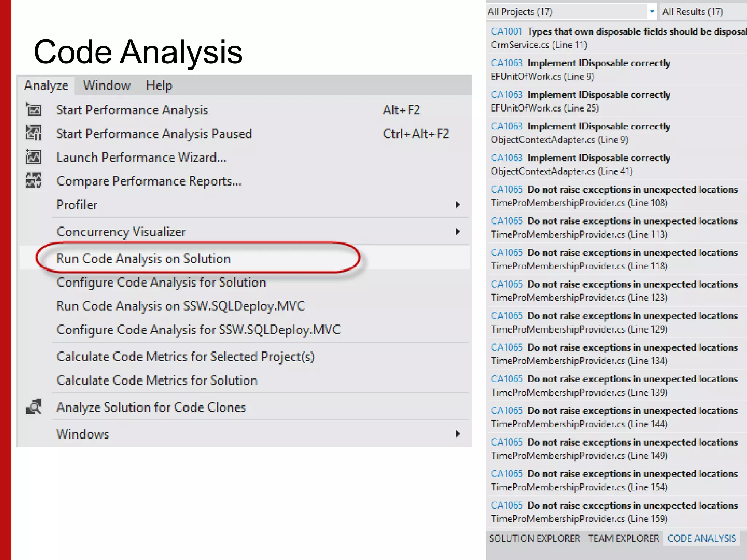Open the All Projects (17) dropdown arrow

point(651,11)
